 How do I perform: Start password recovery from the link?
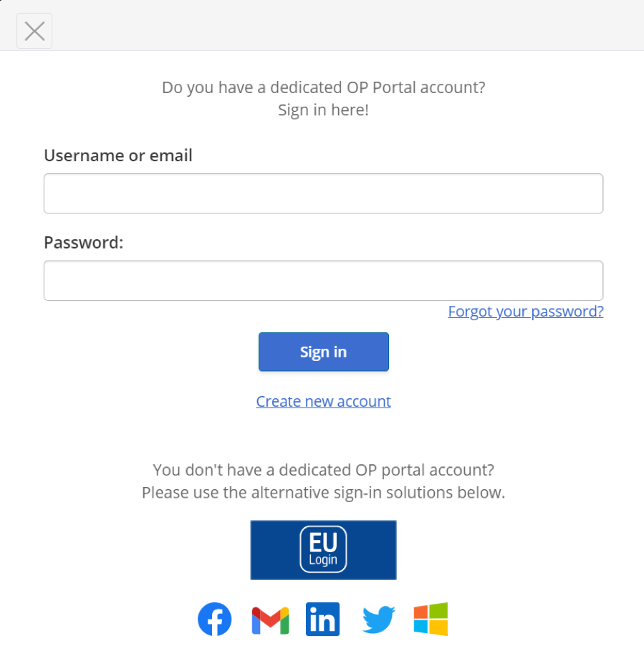coord(525,311)
